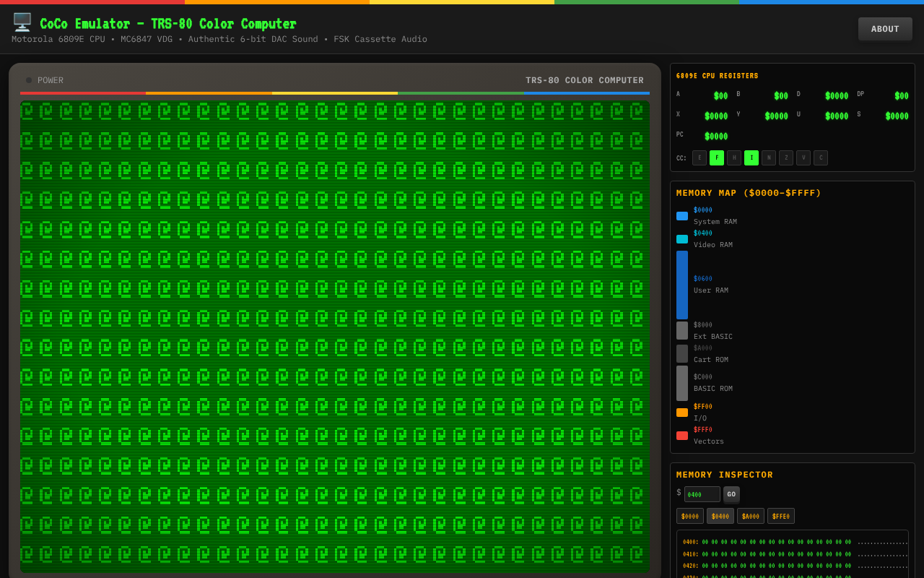
Task: Click the green CoCo emulator display screen
Action: [335, 336]
